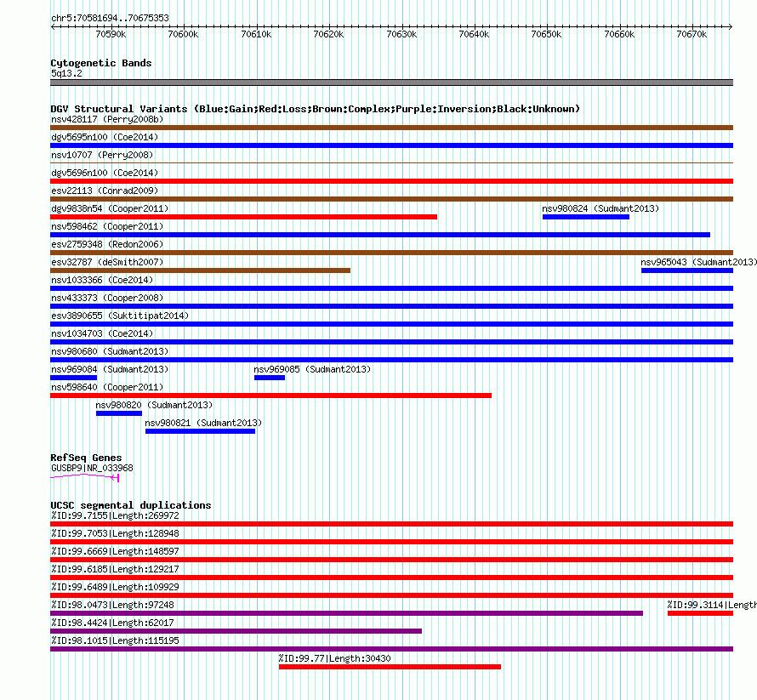Open %ID:99.6669|Length:148597 duplication label
Image resolution: width=757 pixels, height=700 pixels.
(115, 551)
